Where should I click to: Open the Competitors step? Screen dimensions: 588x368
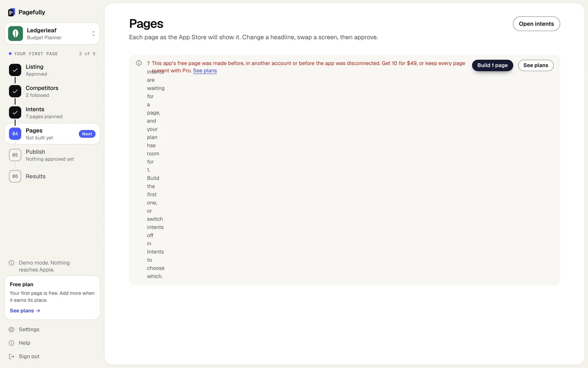click(x=52, y=91)
